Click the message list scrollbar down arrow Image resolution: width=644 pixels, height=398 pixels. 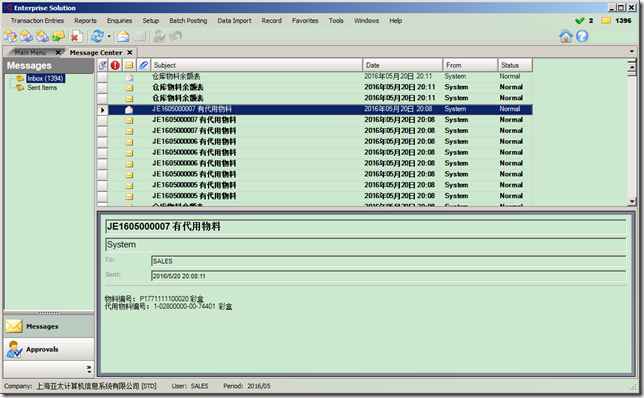tap(632, 201)
